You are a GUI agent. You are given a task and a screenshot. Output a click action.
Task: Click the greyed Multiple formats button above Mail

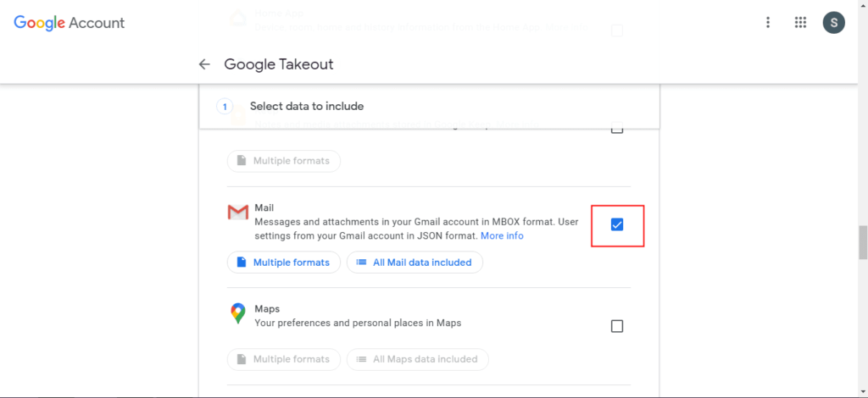(283, 161)
